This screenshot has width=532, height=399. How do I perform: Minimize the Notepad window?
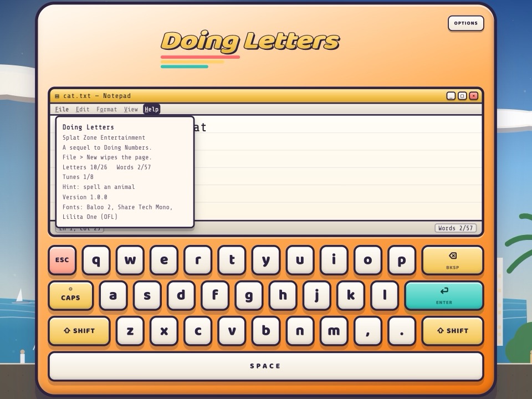point(451,96)
